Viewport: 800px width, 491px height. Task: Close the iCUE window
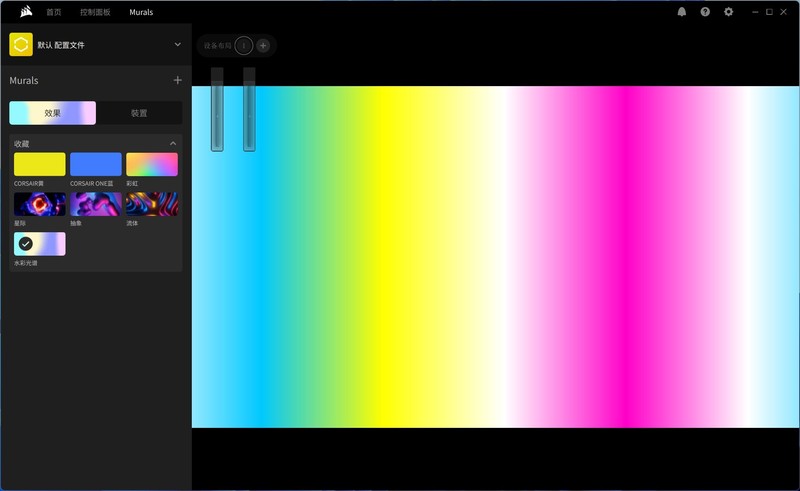[783, 12]
